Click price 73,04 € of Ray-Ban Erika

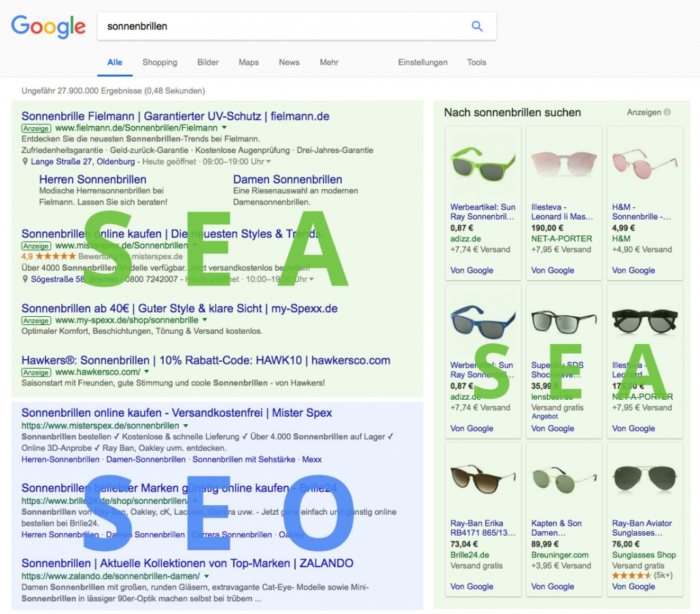464,544
